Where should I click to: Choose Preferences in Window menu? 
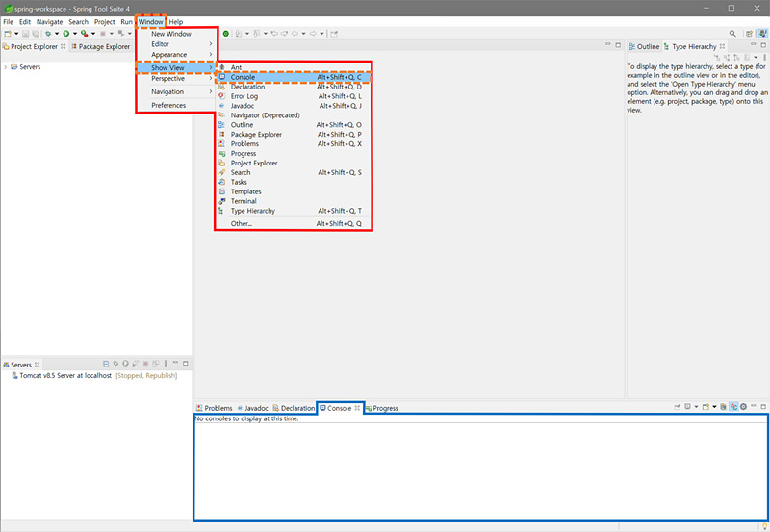177,105
